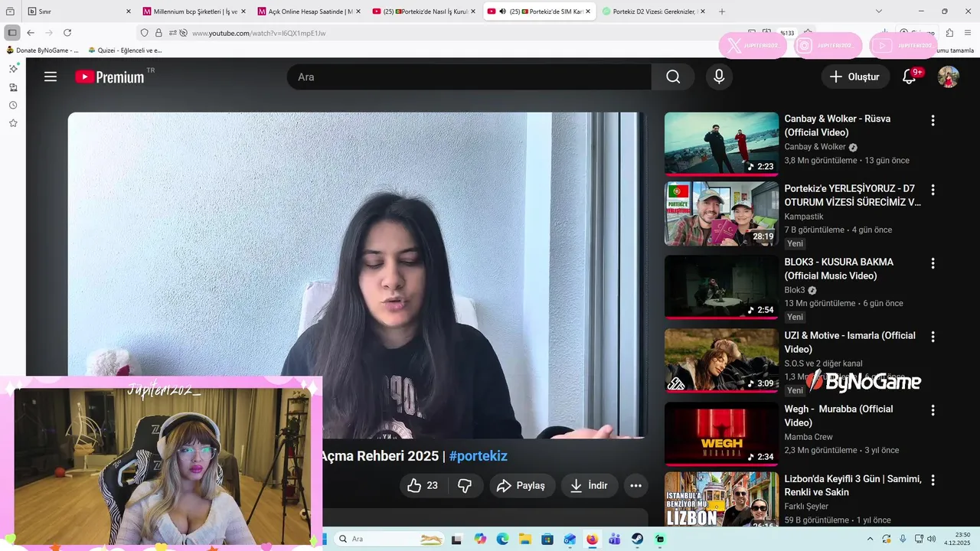Open UZI & Motive Ismarla thumbnail
This screenshot has width=980, height=551.
(x=721, y=360)
